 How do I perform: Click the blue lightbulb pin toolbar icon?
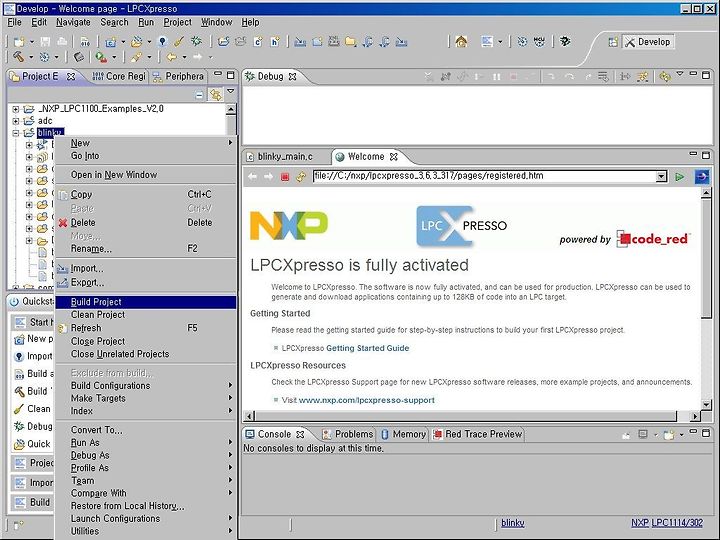[x=162, y=42]
